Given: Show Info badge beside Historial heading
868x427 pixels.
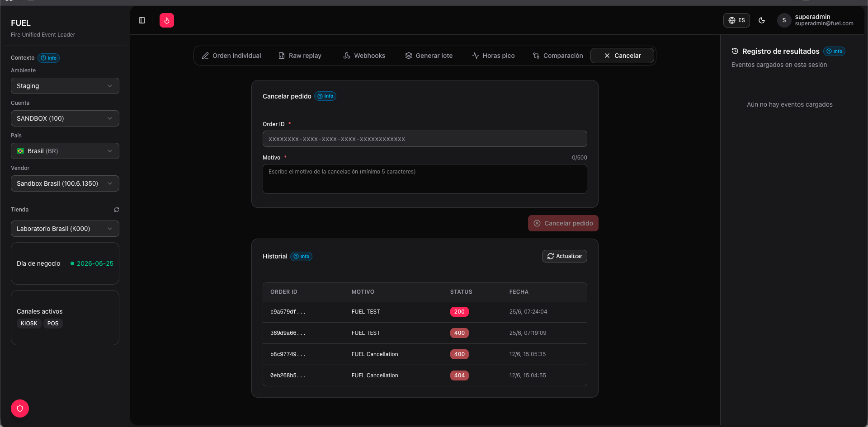Looking at the screenshot, I should (302, 256).
